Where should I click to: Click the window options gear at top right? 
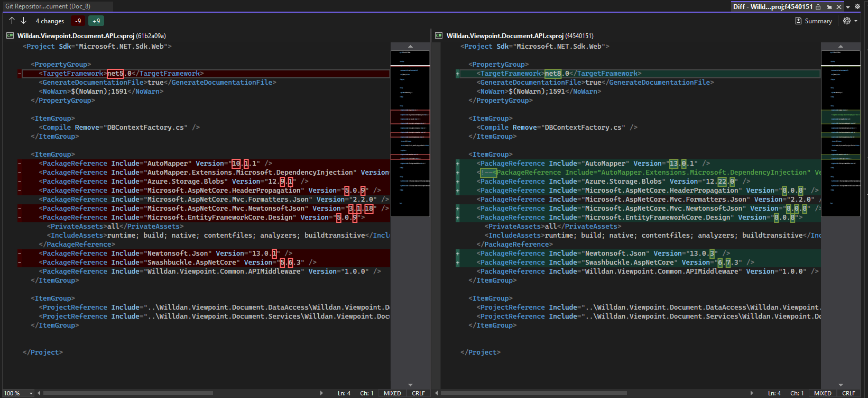click(x=857, y=6)
